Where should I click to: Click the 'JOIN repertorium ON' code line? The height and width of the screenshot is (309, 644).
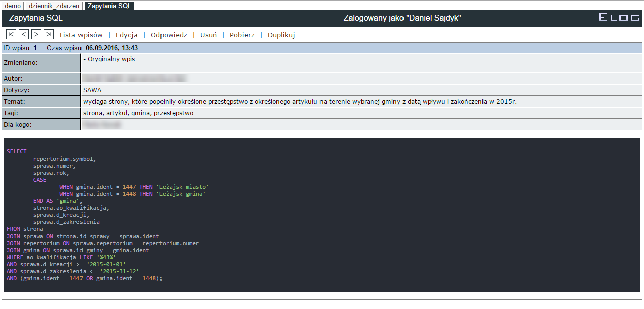pos(103,243)
